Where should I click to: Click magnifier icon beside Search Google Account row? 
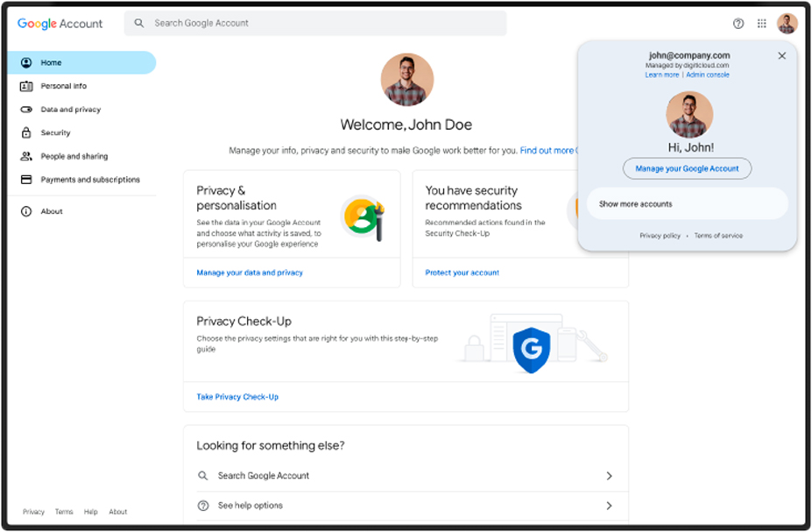point(203,476)
